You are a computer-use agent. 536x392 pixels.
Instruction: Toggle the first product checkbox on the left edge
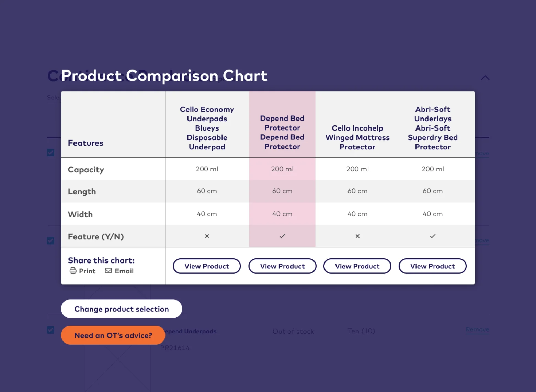click(50, 153)
